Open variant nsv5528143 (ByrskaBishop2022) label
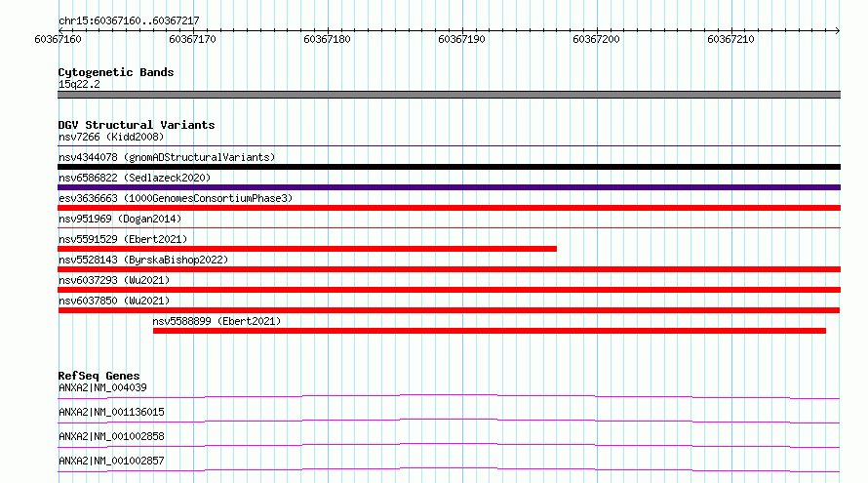Image resolution: width=868 pixels, height=483 pixels. coord(143,260)
